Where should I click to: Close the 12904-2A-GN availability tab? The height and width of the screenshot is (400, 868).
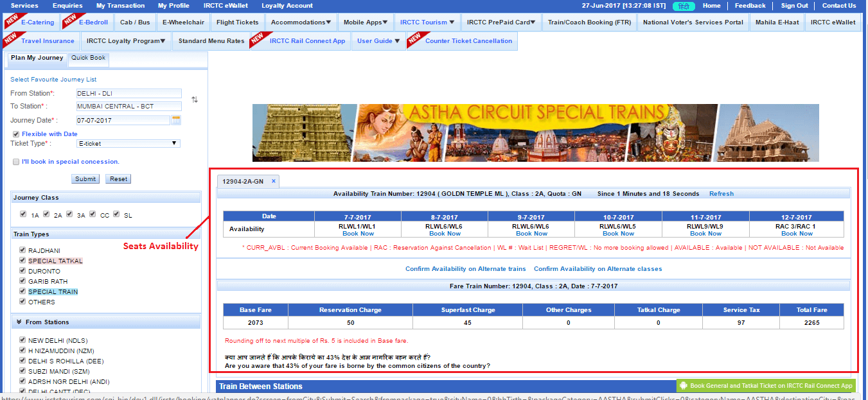point(273,181)
